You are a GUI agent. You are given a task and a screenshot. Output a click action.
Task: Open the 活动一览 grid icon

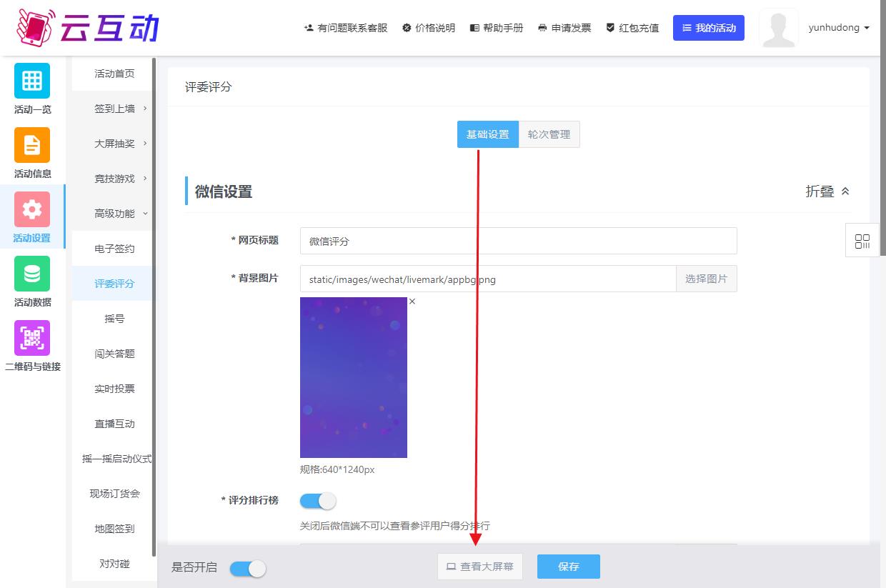[32, 81]
